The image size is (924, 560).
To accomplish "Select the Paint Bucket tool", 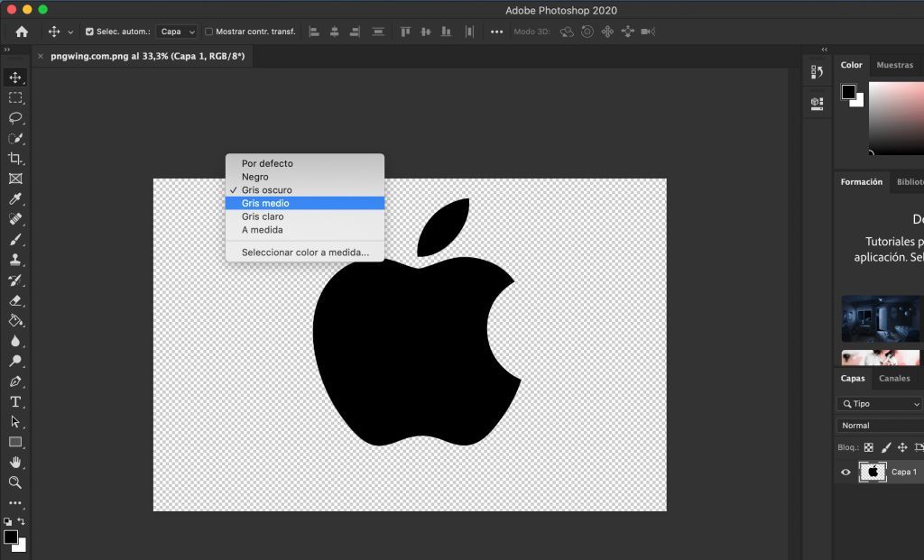I will point(15,321).
